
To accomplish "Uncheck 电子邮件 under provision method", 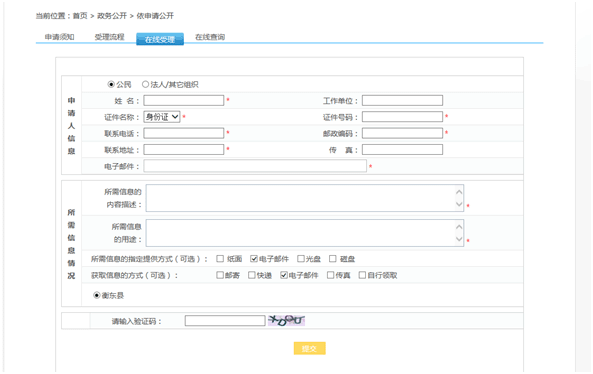I will point(254,259).
